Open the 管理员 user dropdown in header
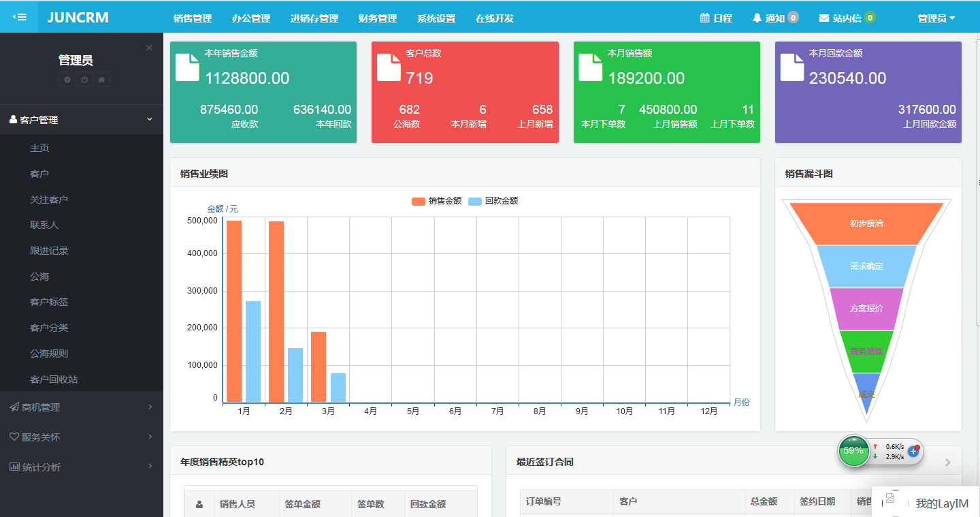The height and width of the screenshot is (517, 980). 936,18
